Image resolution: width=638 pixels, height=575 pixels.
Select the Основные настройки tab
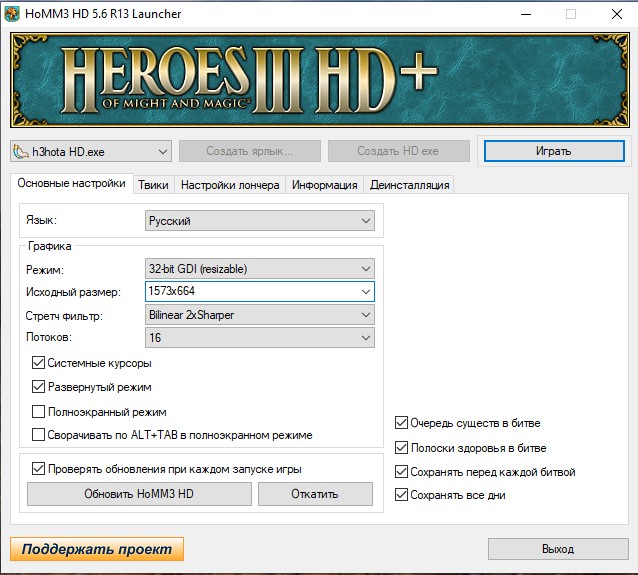72,184
